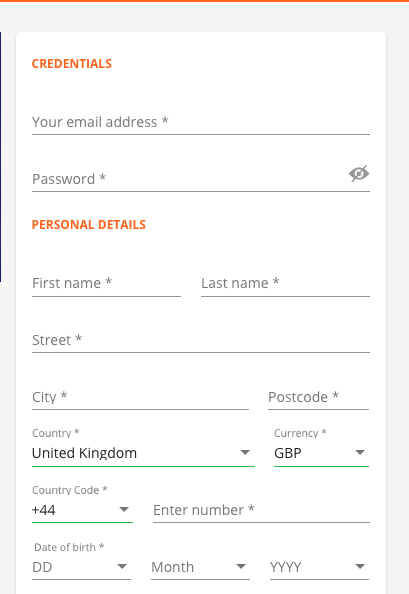Click the Postcode input field
The height and width of the screenshot is (594, 409).
(318, 397)
